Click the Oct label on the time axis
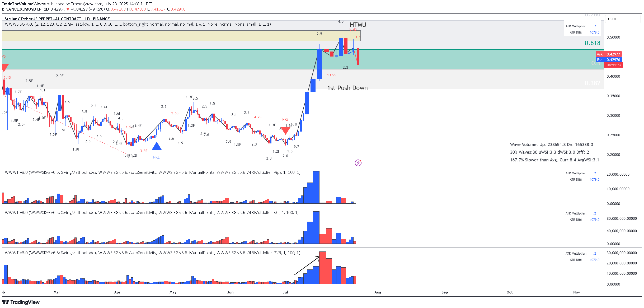The width and height of the screenshot is (644, 308). (510, 292)
